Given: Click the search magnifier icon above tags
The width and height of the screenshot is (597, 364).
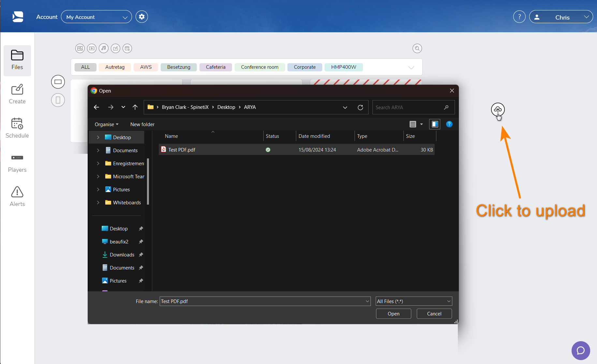Looking at the screenshot, I should tap(417, 49).
